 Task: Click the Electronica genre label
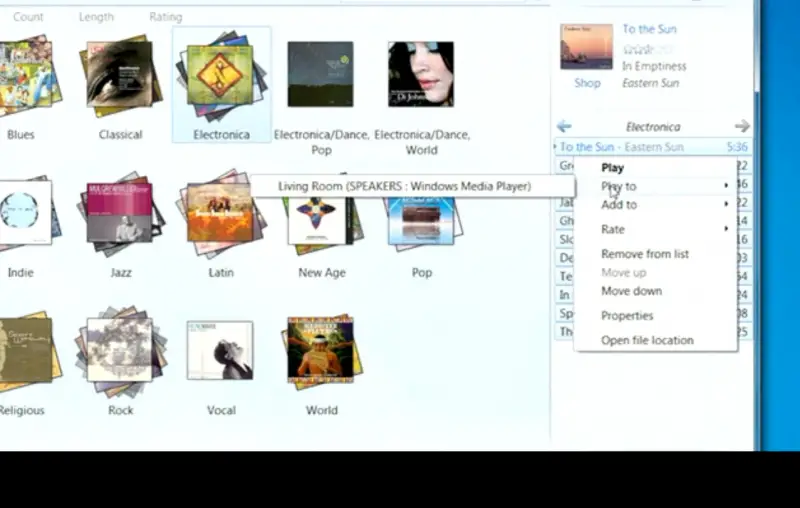[x=221, y=135]
